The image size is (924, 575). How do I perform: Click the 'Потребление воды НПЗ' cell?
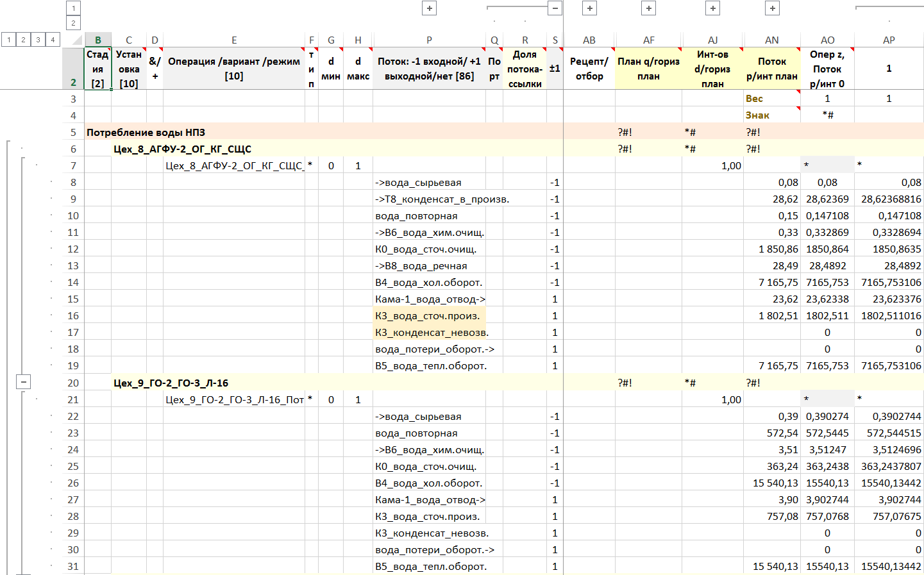[146, 132]
